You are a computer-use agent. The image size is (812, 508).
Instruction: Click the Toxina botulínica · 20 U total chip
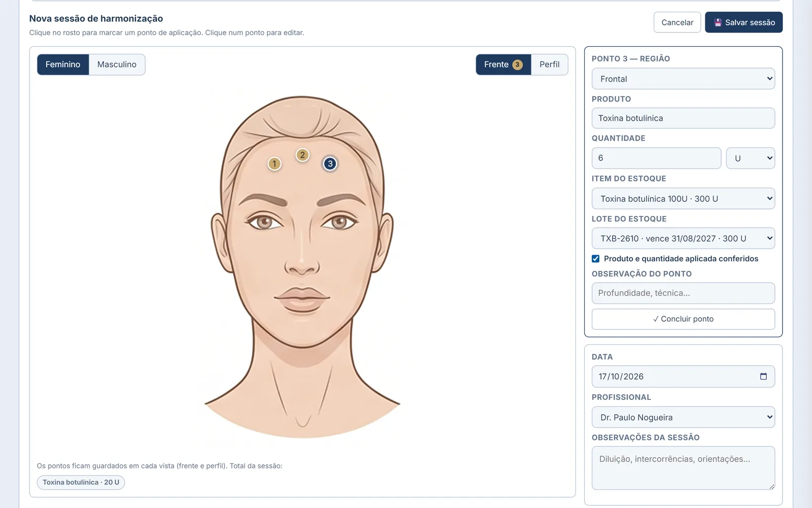[81, 482]
